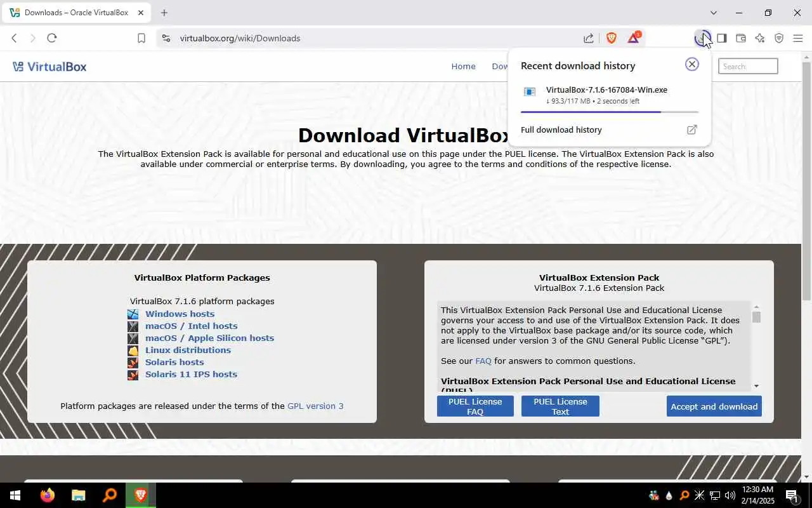812x508 pixels.
Task: Open the Windows notification center
Action: 792,495
